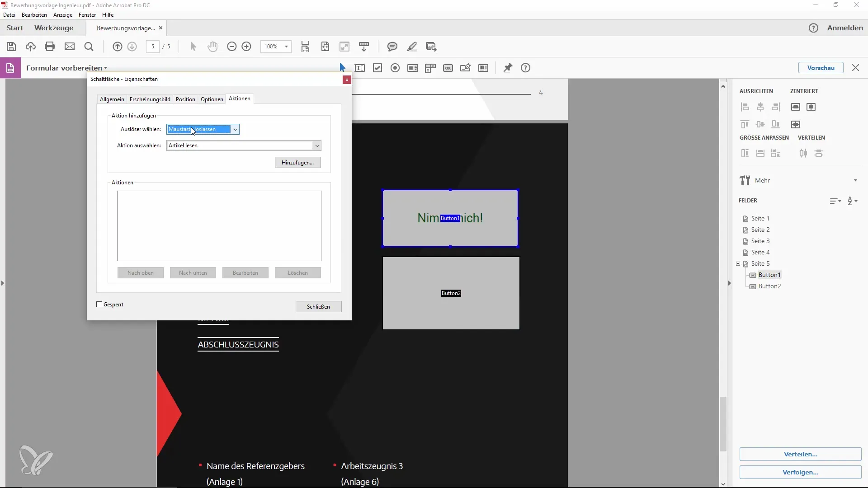Click the add comment speech bubble icon

392,47
